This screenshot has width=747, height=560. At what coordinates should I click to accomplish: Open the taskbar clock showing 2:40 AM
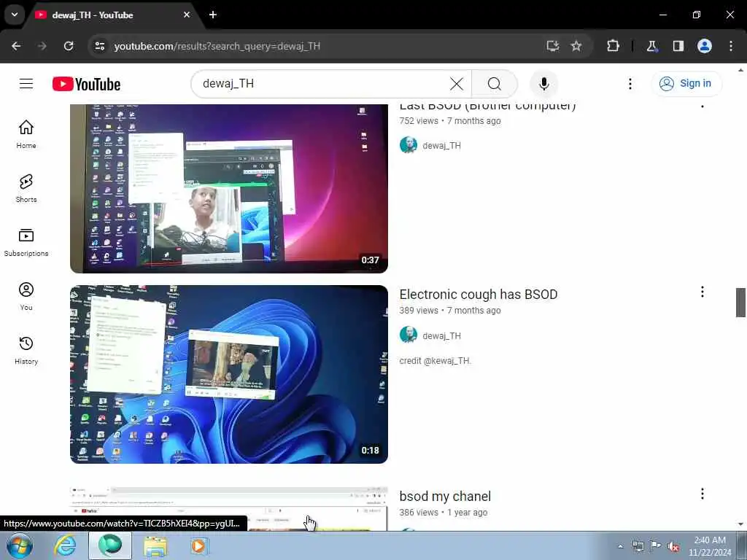709,546
